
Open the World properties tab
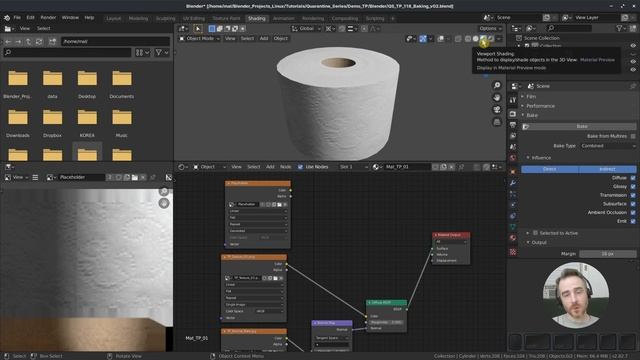tap(513, 158)
